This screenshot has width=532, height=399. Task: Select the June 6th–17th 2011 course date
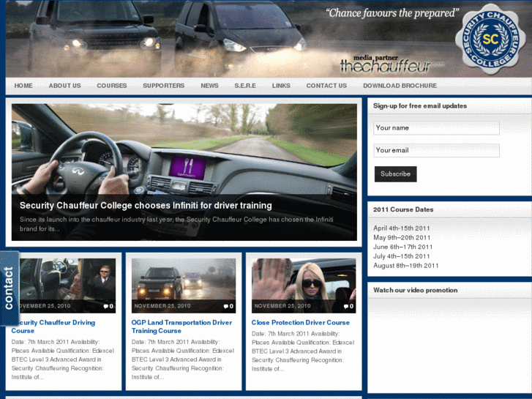(402, 247)
